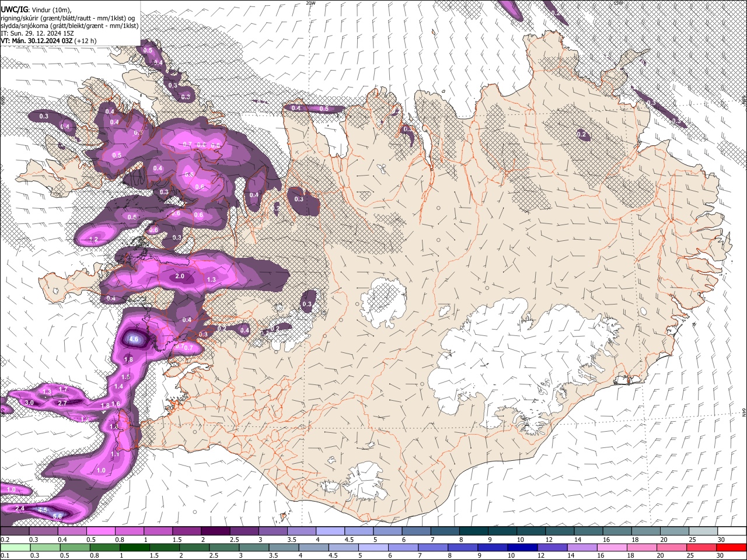Viewport: 747px width, 560px height.
Task: Select the 'IT: Sun. 29. 12. 2024 15Z' line
Action: point(36,33)
